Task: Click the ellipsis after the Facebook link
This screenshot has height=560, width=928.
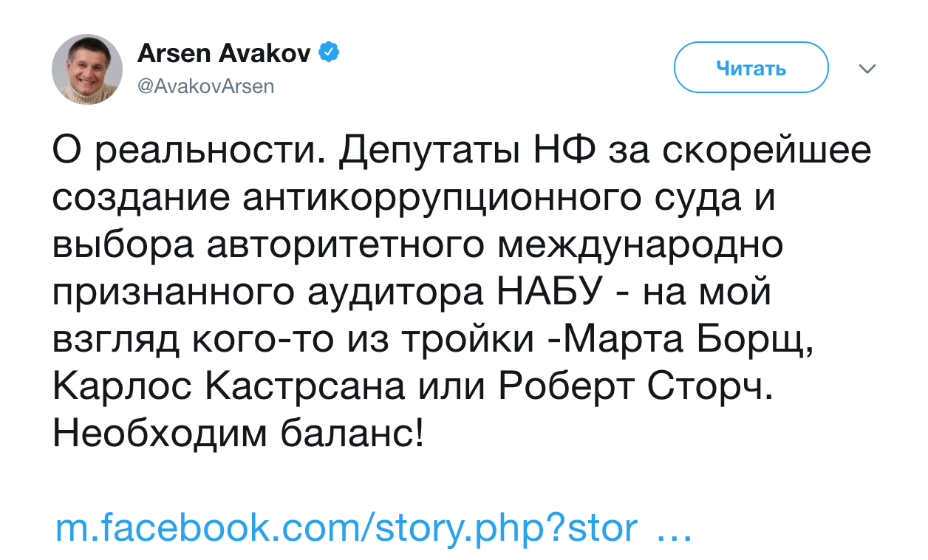Action: (x=673, y=527)
